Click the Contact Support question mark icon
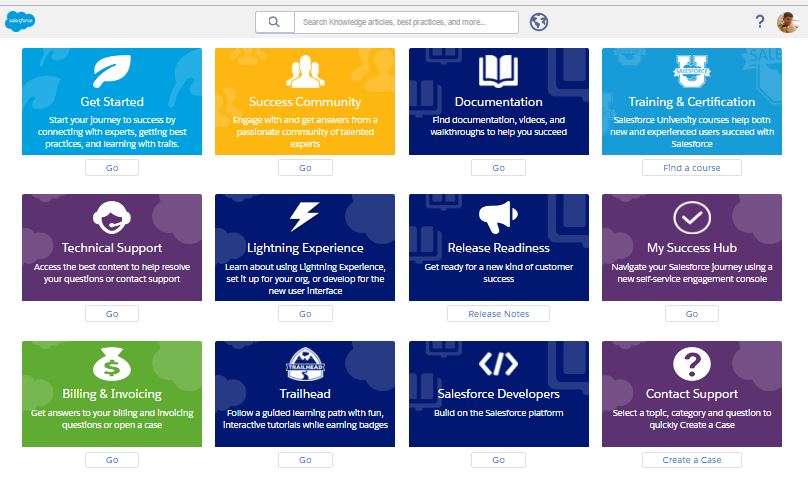The width and height of the screenshot is (808, 480). pyautogui.click(x=692, y=364)
